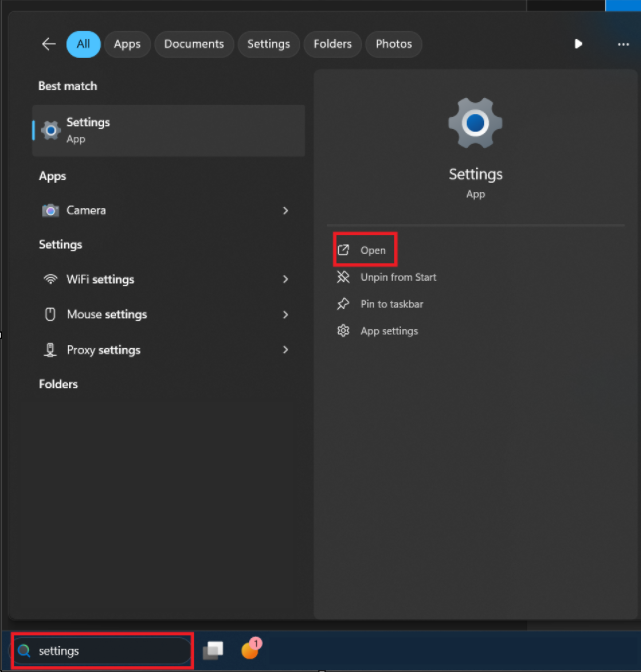Switch to the Documents filter tab
Image resolution: width=641 pixels, height=672 pixels.
click(x=194, y=44)
